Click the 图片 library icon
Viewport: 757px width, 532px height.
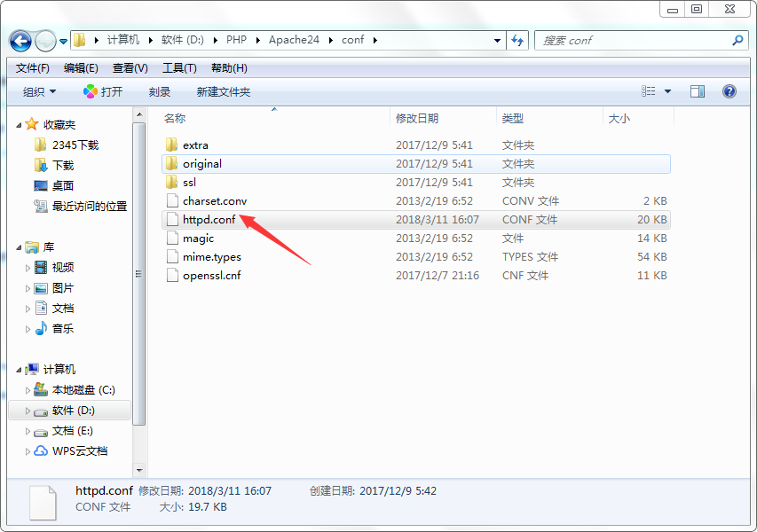click(x=41, y=288)
